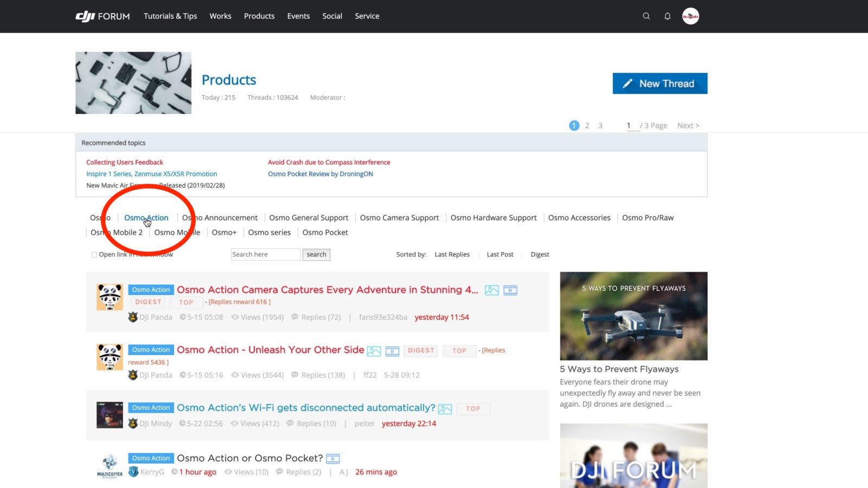Open Tutorials & Tips menu
The width and height of the screenshot is (868, 488).
click(170, 16)
